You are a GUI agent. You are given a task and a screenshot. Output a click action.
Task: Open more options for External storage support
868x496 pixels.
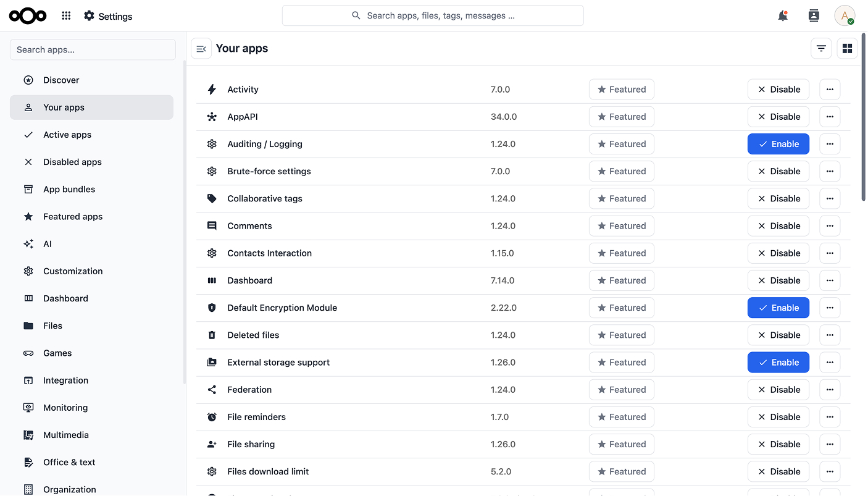pos(830,363)
